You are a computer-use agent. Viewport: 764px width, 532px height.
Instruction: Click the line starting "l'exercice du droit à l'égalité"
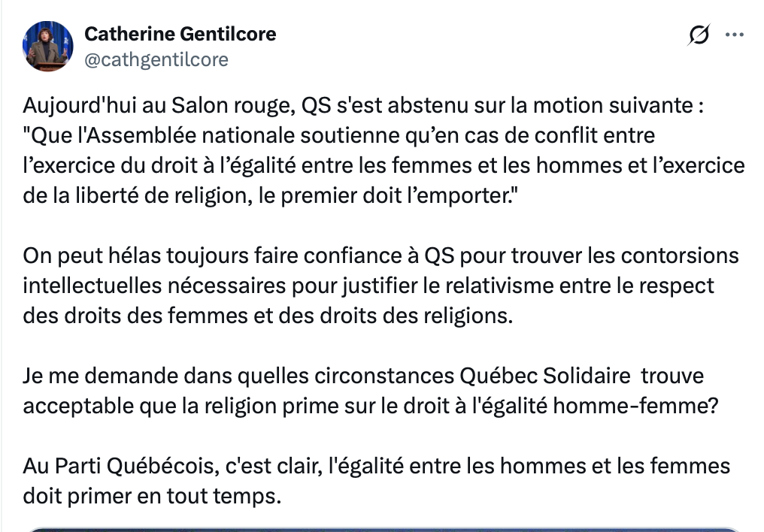tap(384, 165)
